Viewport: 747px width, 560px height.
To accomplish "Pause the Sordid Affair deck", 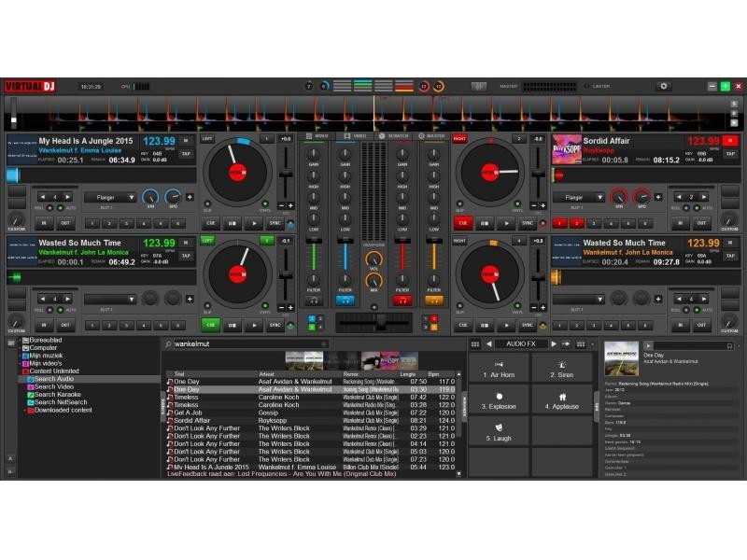I will [x=485, y=223].
